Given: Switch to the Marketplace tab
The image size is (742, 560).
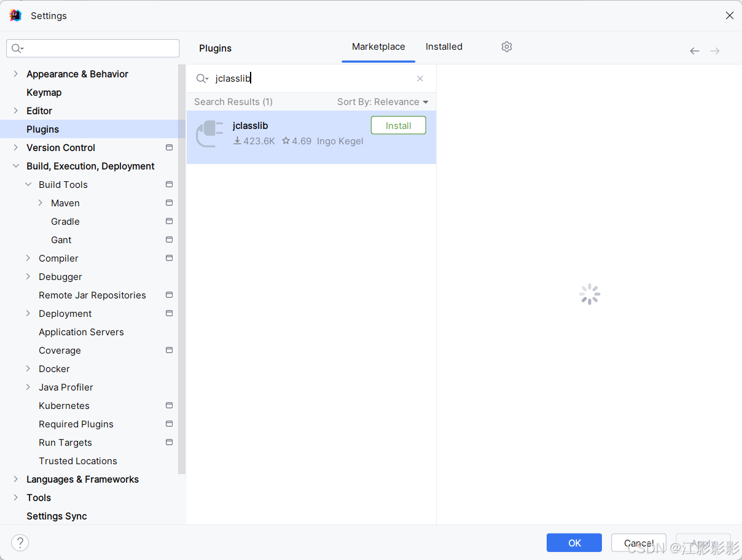Looking at the screenshot, I should [x=378, y=47].
